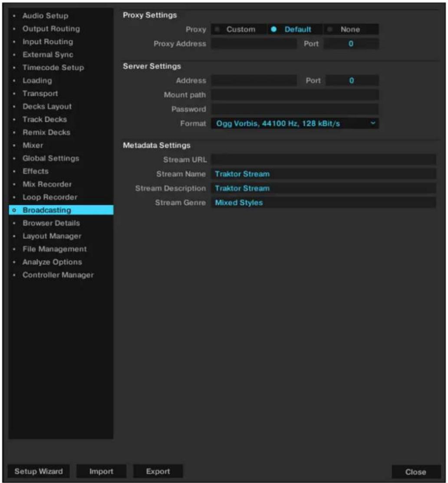
Task: Close the preferences dialog
Action: tap(416, 472)
